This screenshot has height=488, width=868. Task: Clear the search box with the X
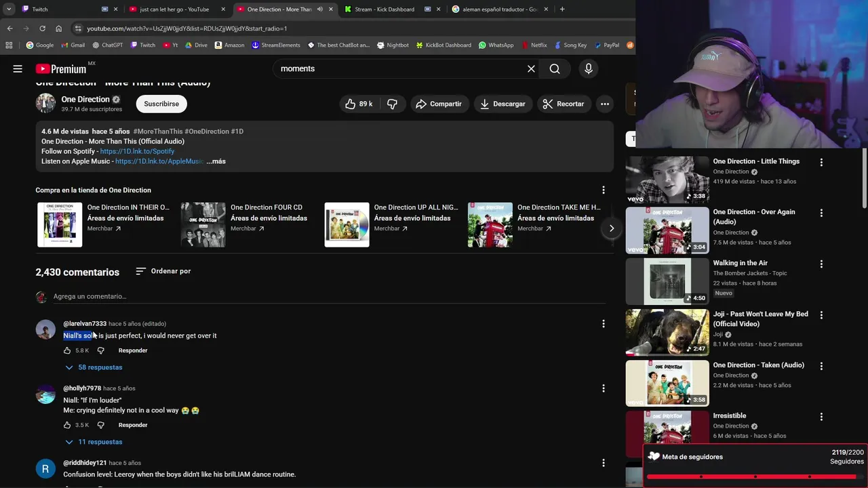click(531, 68)
